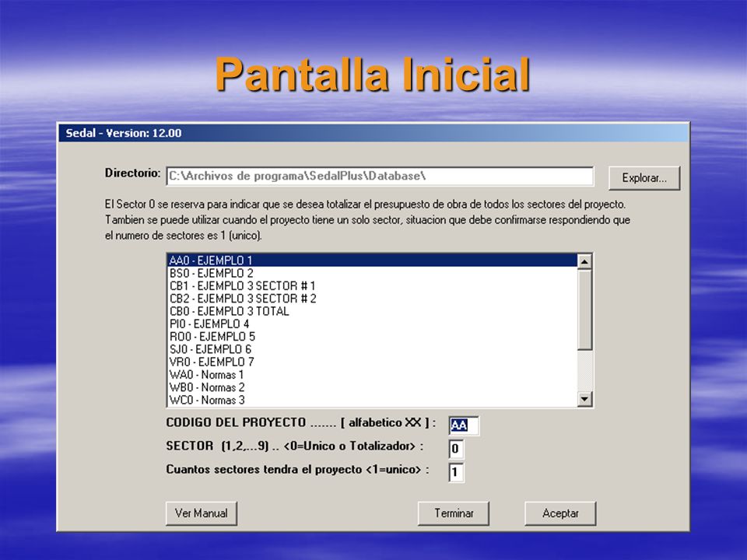Focus the Codigo del Proyecto field
This screenshot has height=560, width=747.
[464, 425]
